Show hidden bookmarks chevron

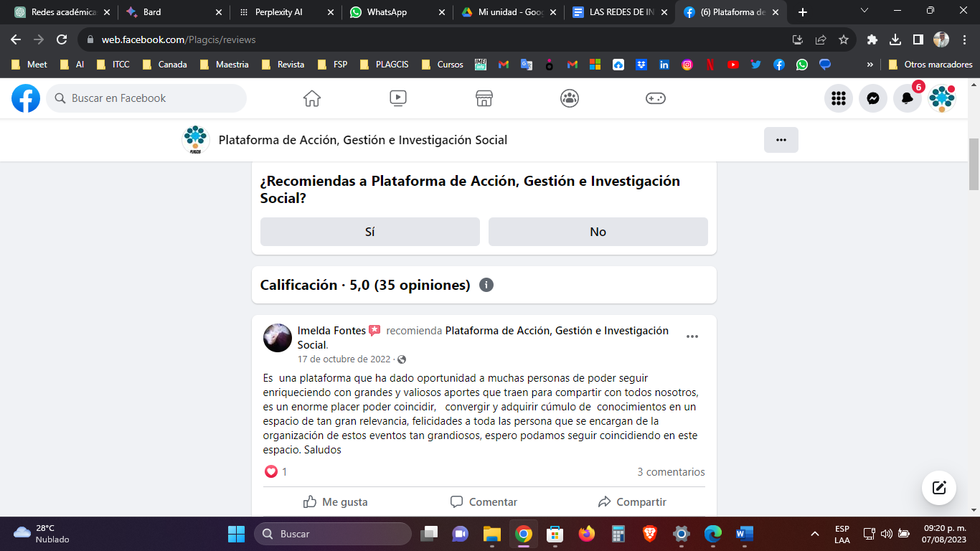(870, 65)
